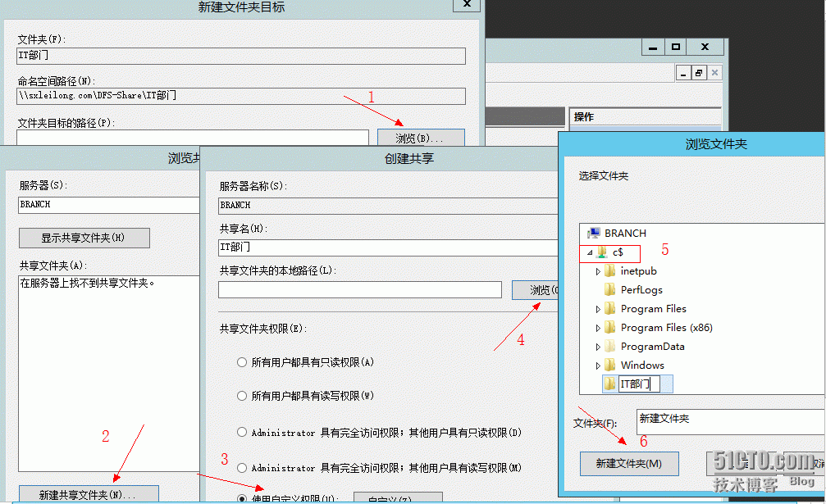Select 所有用户都具有读写权限(W) radio button

pyautogui.click(x=242, y=396)
